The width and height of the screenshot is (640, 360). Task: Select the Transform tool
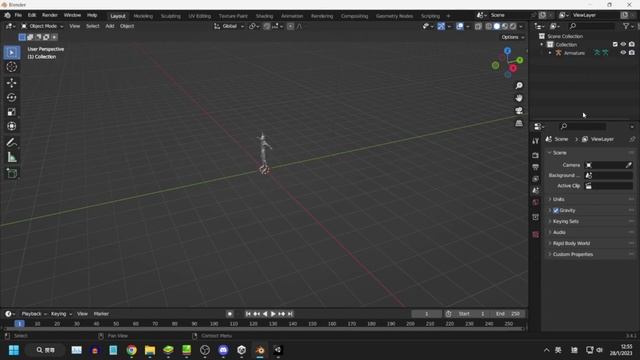tap(11, 126)
